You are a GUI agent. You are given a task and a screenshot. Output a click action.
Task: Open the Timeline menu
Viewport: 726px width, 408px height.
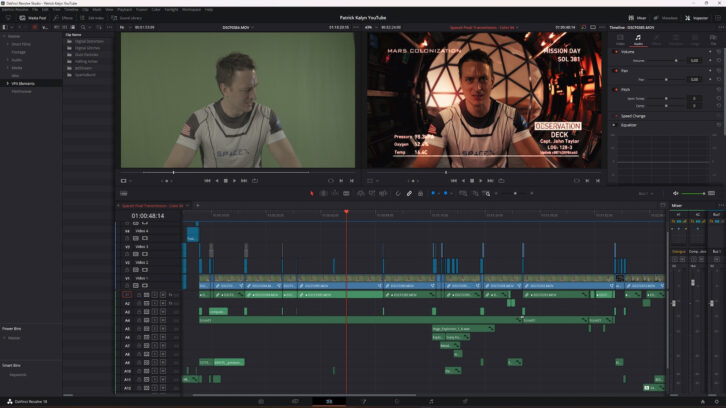[71, 9]
